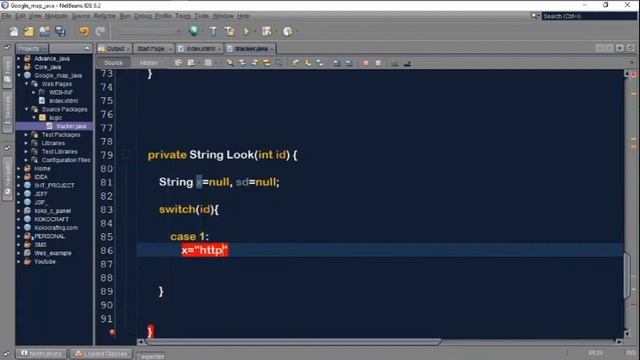Viewport: 640px width, 360px height.
Task: Open the Refactor menu
Action: tap(104, 16)
